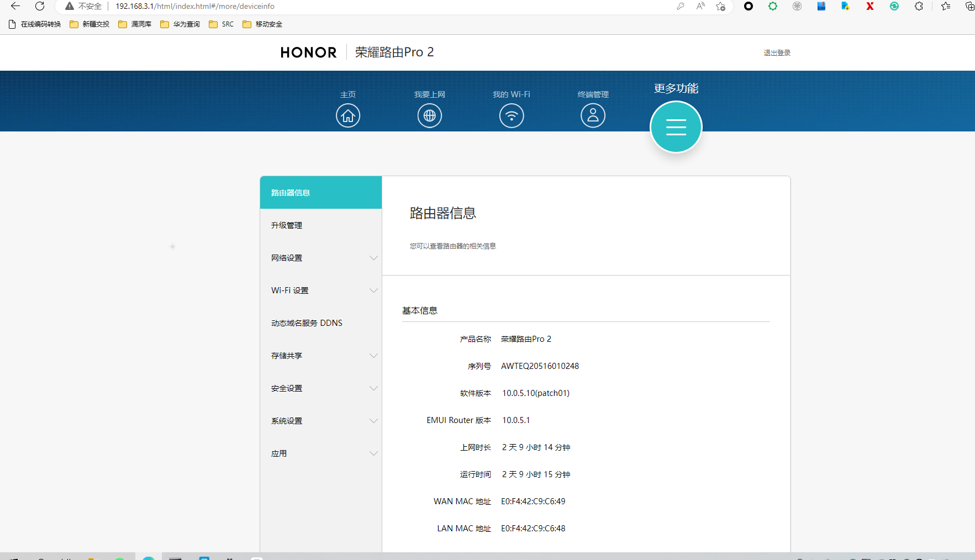Expand 网络设置 chevron
Image resolution: width=975 pixels, height=560 pixels.
point(374,258)
